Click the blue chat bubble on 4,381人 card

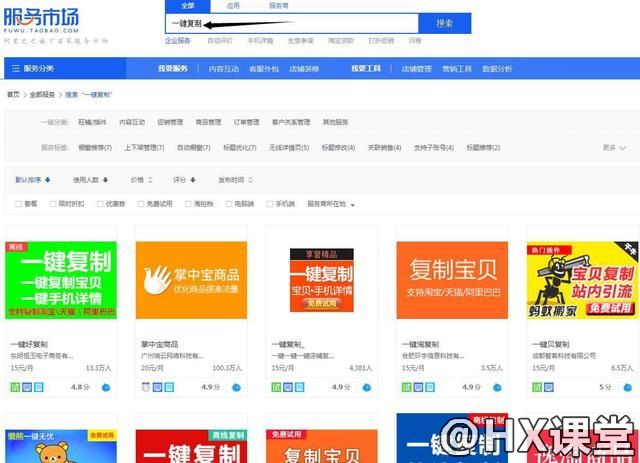[367, 387]
